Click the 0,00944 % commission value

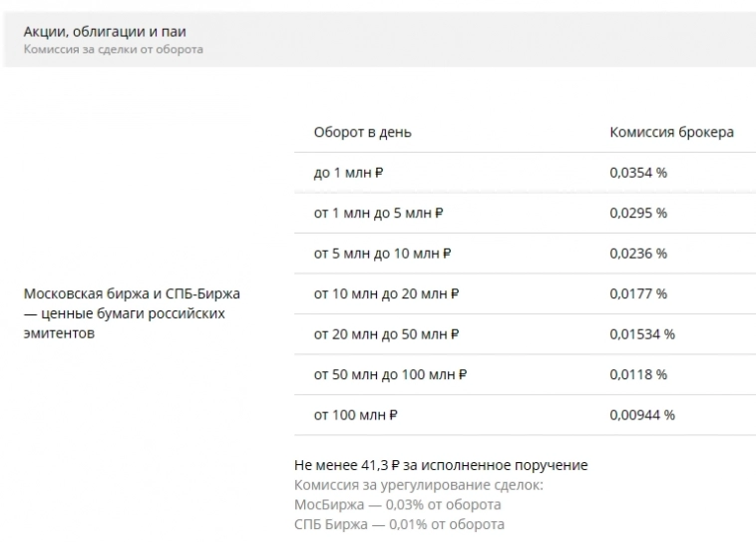click(x=642, y=415)
